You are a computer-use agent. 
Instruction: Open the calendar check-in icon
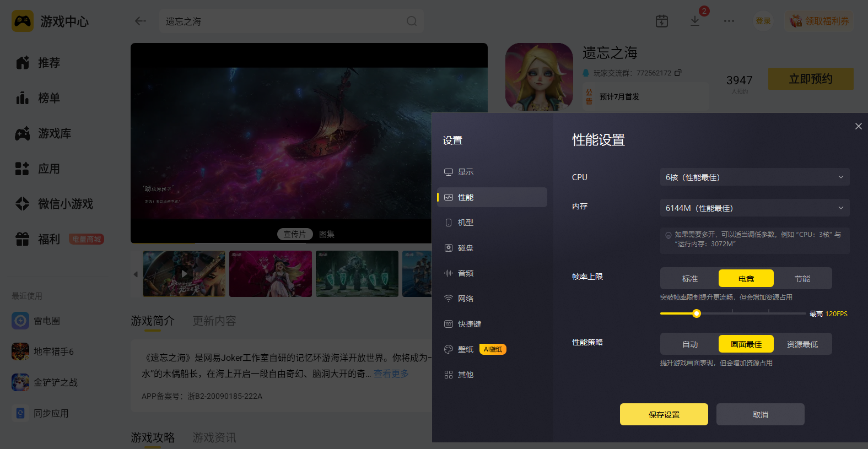(x=662, y=21)
